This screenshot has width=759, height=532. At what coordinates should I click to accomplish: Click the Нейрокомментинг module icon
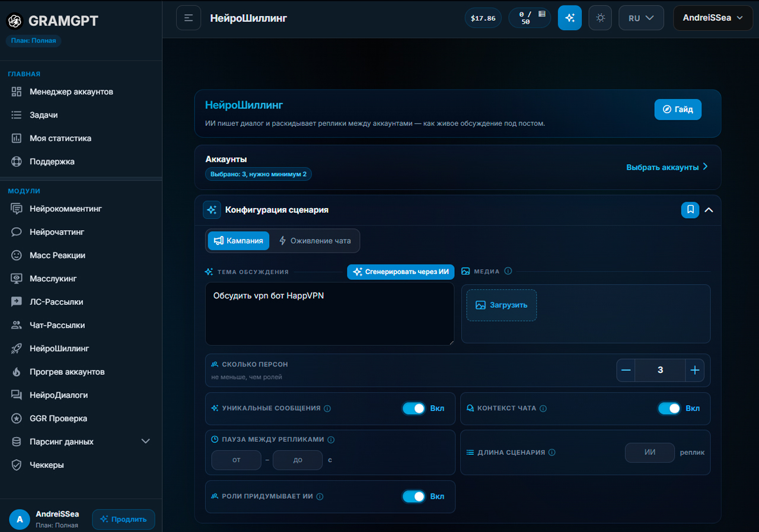[x=17, y=209]
